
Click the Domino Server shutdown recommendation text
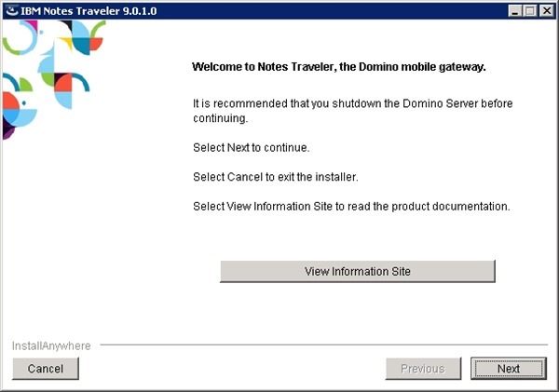pos(352,110)
